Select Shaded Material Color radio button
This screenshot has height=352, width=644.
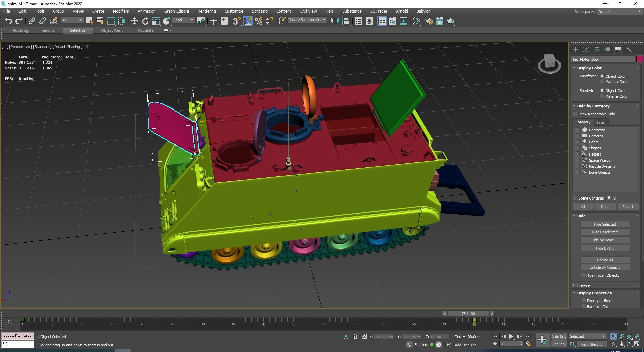coord(602,96)
